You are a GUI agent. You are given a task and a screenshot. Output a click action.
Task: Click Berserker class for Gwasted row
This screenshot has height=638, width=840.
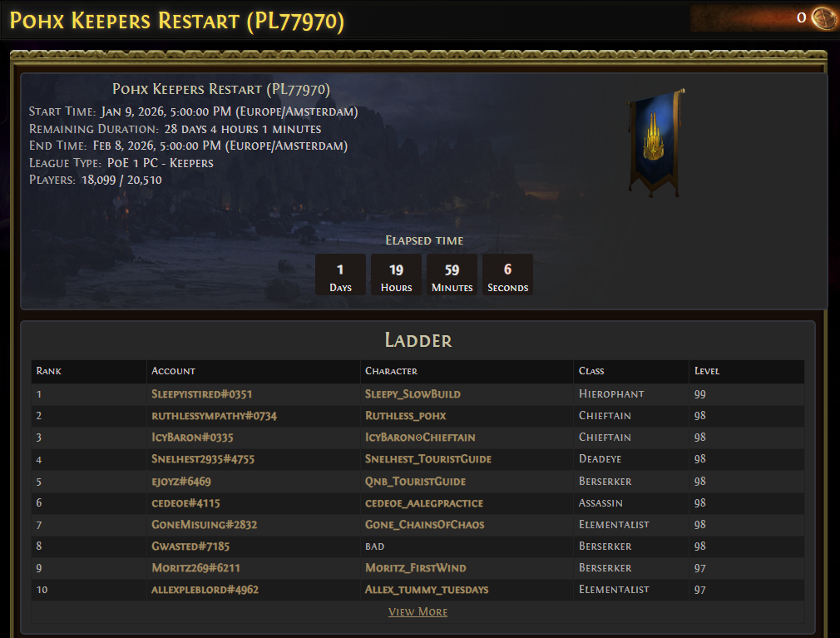click(x=605, y=547)
